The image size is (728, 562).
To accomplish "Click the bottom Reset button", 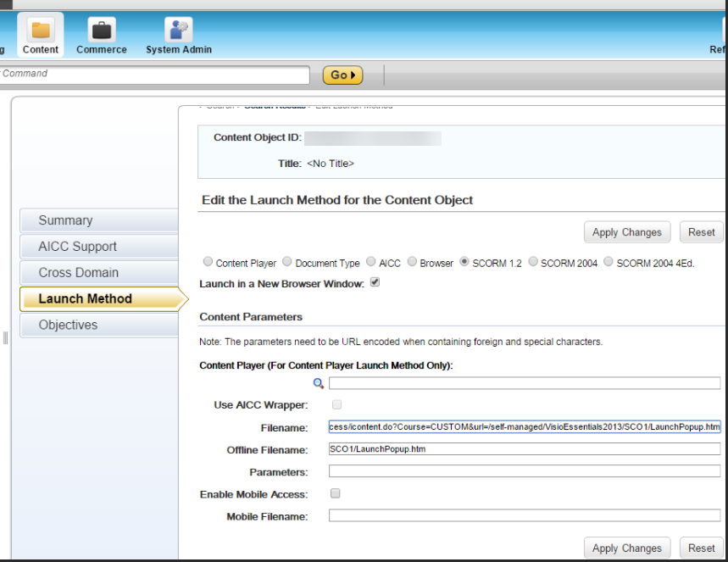I will [702, 548].
